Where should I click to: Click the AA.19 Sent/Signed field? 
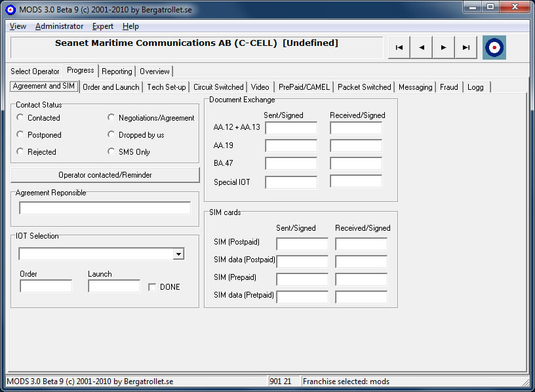pyautogui.click(x=290, y=146)
